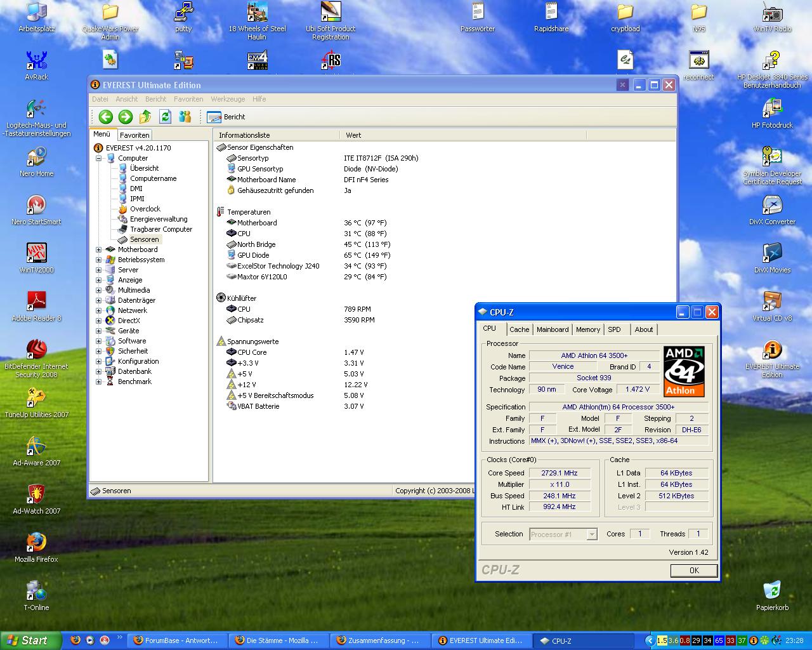The width and height of the screenshot is (812, 650).
Task: Click the Start button on taskbar
Action: coord(30,640)
